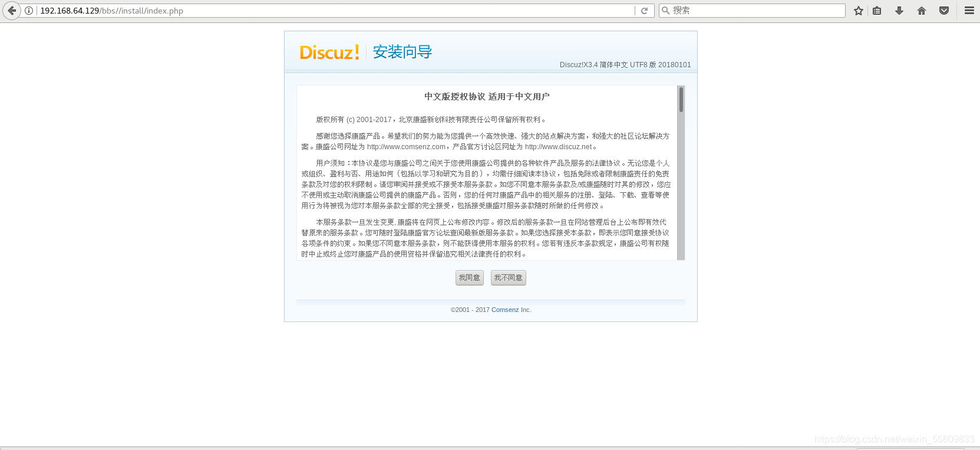The image size is (980, 450).
Task: Reload the page with the refresh icon
Action: click(644, 11)
